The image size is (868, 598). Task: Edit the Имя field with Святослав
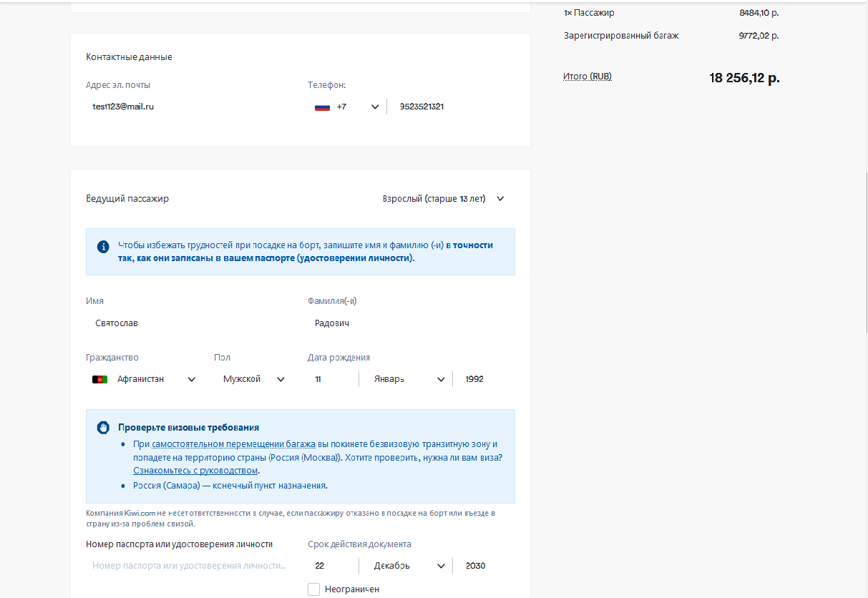tap(190, 323)
